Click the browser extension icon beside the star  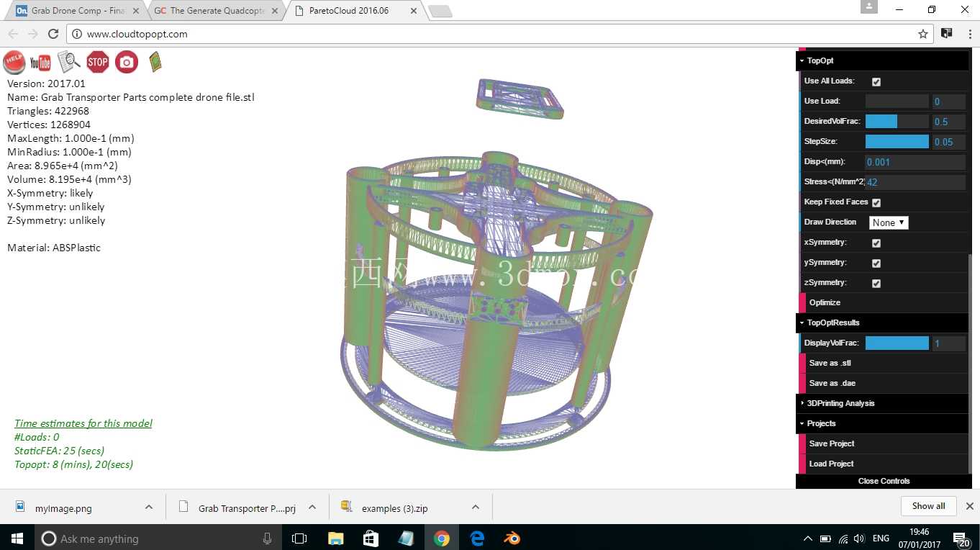pos(947,33)
